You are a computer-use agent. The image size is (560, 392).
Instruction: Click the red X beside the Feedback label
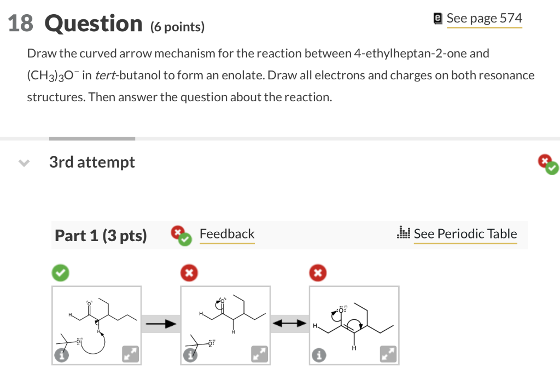point(178,230)
